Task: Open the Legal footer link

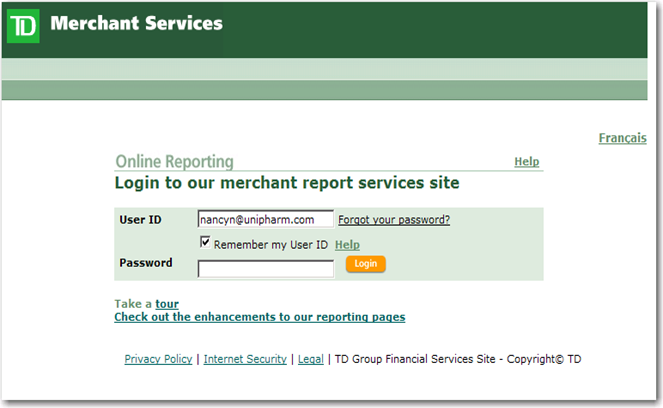Action: pyautogui.click(x=311, y=359)
